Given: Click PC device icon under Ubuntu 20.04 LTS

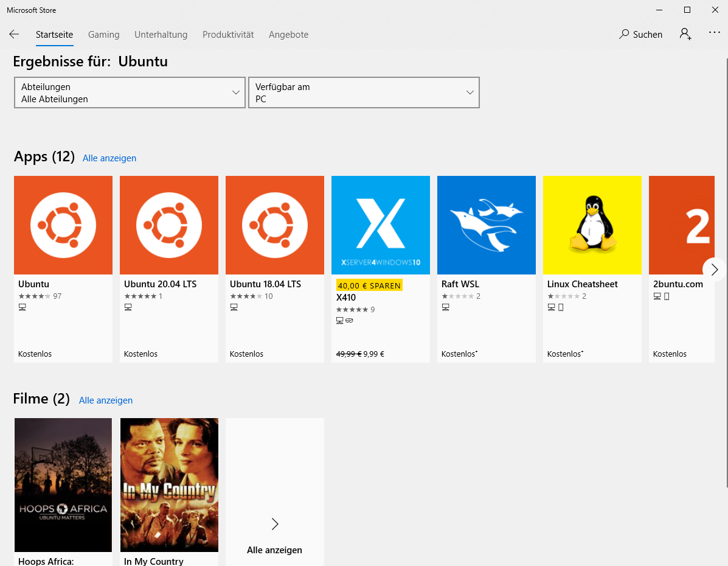Looking at the screenshot, I should 128,307.
